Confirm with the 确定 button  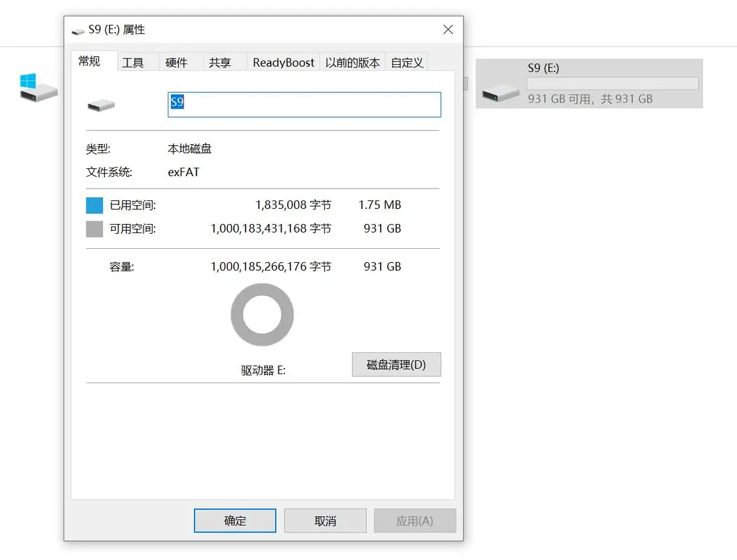(x=235, y=521)
